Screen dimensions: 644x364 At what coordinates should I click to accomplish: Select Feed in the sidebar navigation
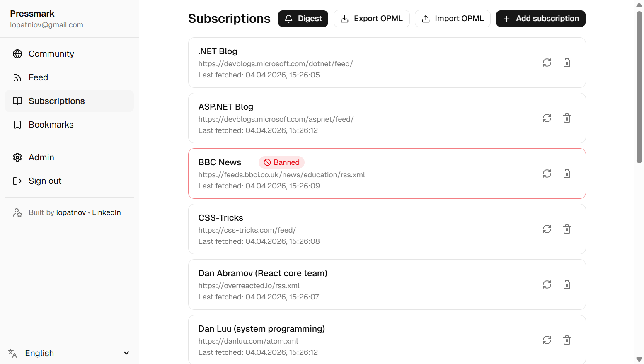coord(38,77)
